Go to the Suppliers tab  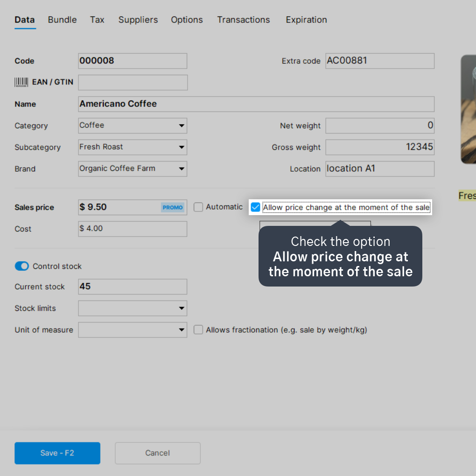(x=138, y=20)
